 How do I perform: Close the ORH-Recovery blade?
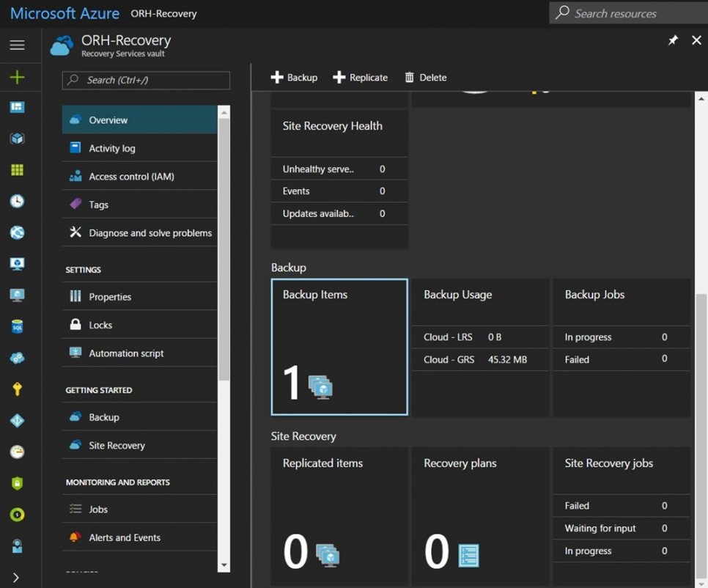(696, 40)
